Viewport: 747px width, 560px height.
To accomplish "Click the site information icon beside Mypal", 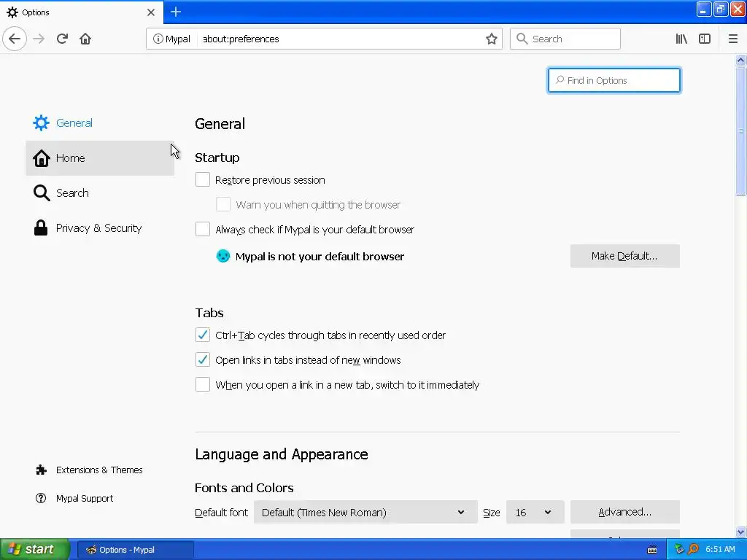I will 158,39.
